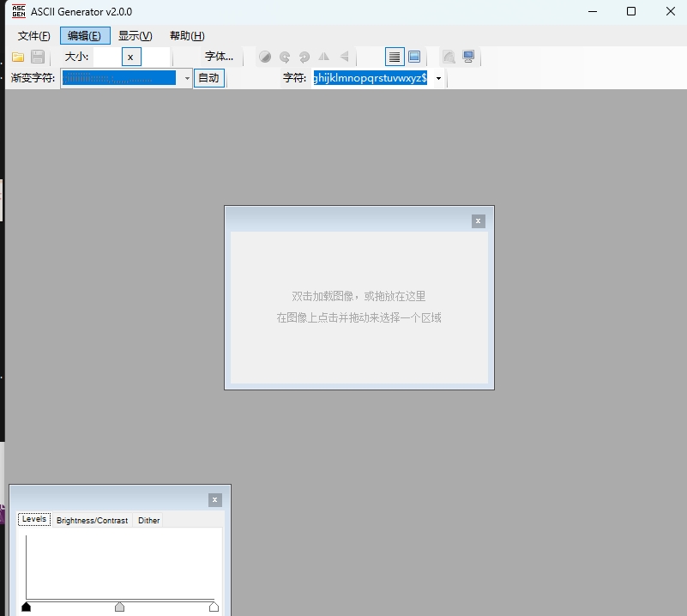Click the white levels slider handle
Image resolution: width=687 pixels, height=616 pixels.
214,607
